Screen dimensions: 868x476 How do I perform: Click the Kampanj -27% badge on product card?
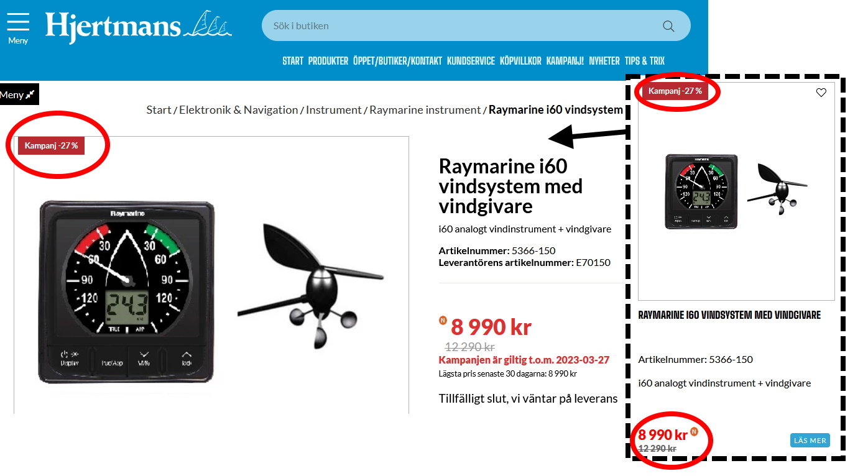coord(675,91)
